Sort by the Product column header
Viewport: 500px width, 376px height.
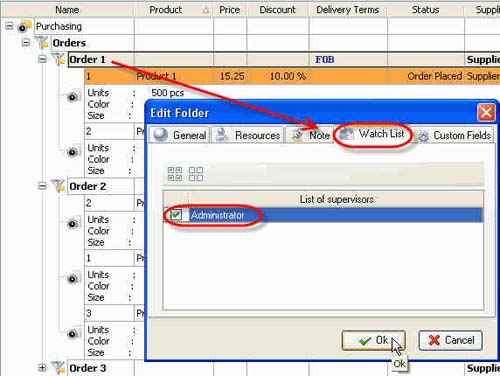tap(174, 10)
